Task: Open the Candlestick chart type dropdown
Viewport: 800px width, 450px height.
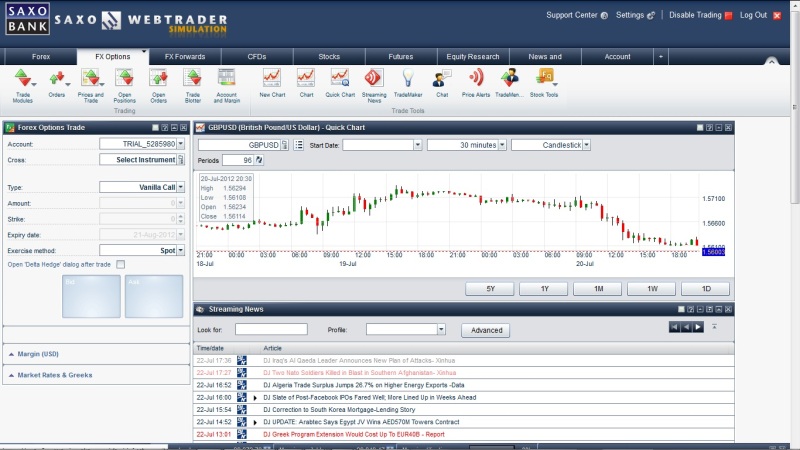Action: point(587,145)
